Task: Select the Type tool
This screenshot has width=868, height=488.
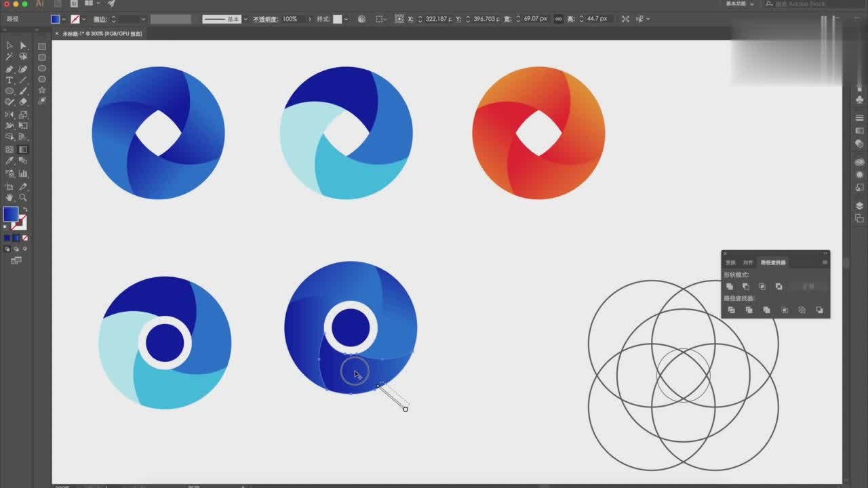Action: click(9, 80)
